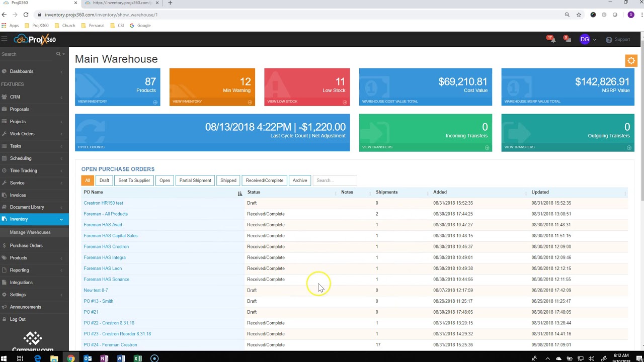Click the sidebar search magnifier icon
This screenshot has height=362, width=644.
58,54
